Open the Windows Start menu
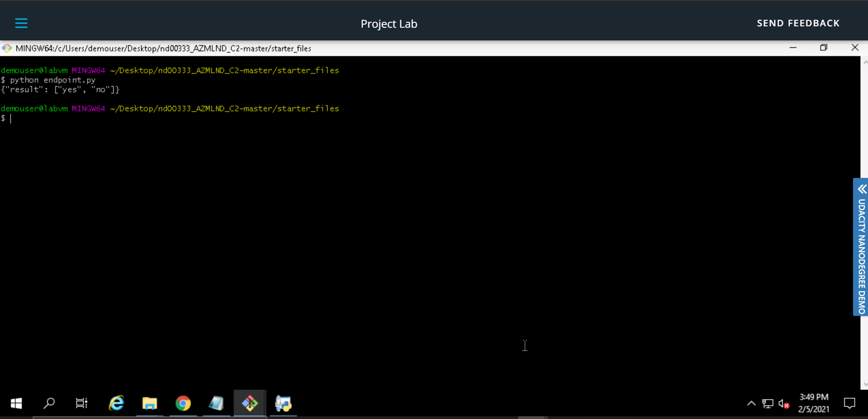Viewport: 868px width, 419px height. tap(16, 403)
